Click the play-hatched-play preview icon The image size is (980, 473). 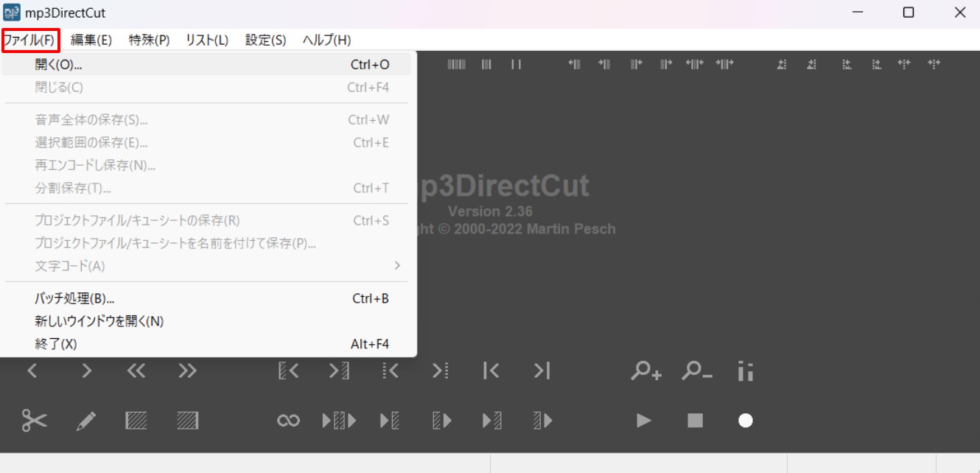pyautogui.click(x=340, y=421)
